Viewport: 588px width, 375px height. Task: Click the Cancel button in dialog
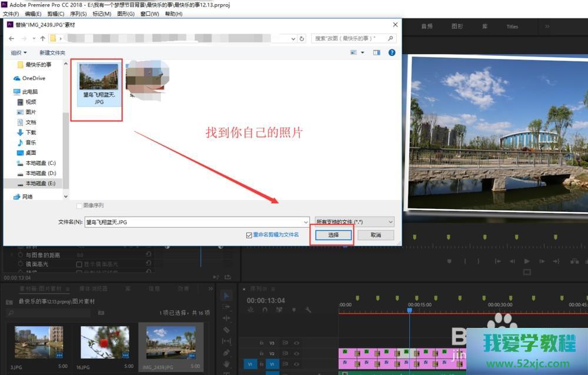pos(376,235)
